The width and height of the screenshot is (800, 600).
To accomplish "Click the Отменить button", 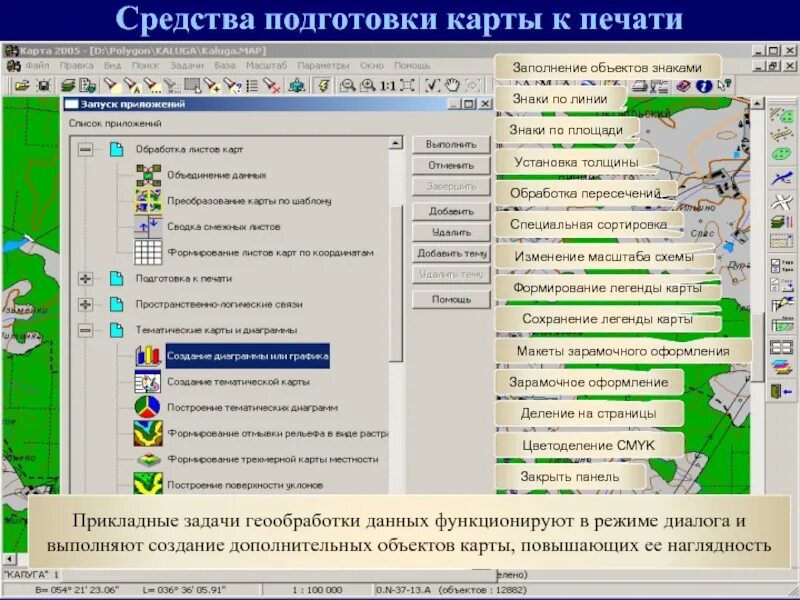I will coord(451,165).
